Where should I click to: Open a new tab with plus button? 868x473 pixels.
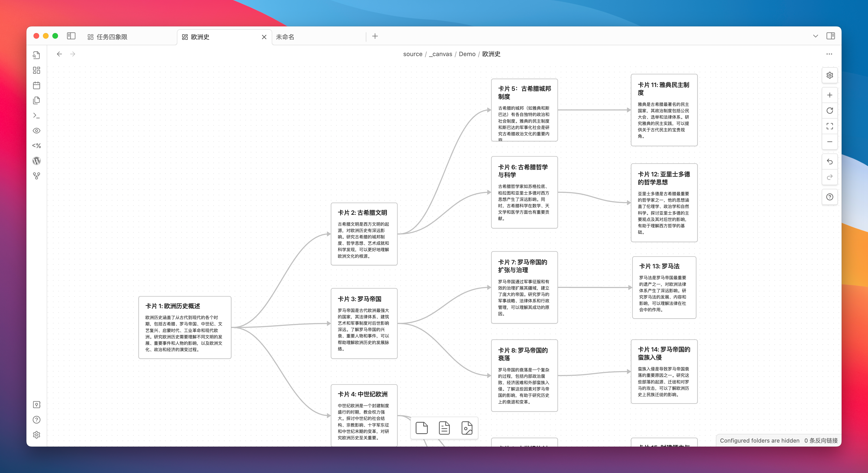coord(375,36)
